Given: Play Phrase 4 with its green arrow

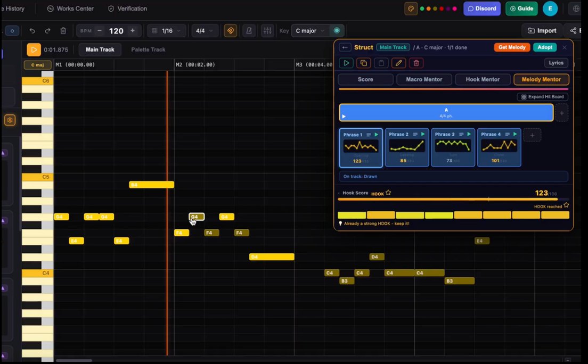Looking at the screenshot, I should click(515, 134).
